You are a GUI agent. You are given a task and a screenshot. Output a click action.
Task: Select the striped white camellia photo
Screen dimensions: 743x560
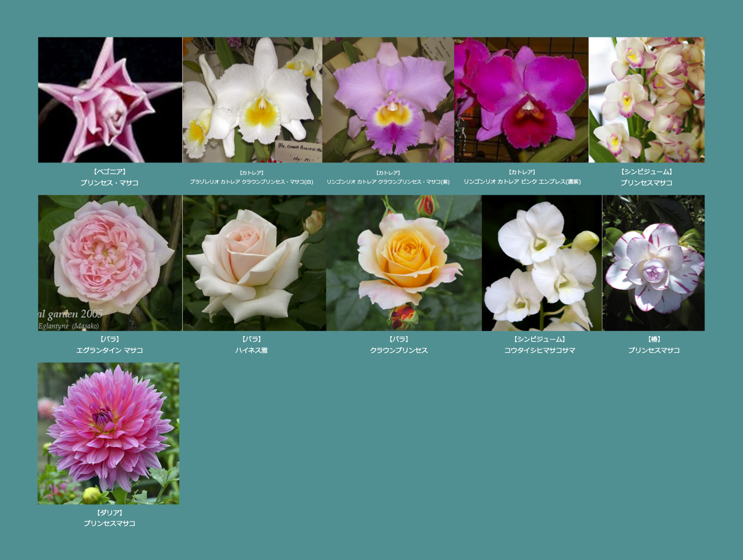[x=653, y=263]
